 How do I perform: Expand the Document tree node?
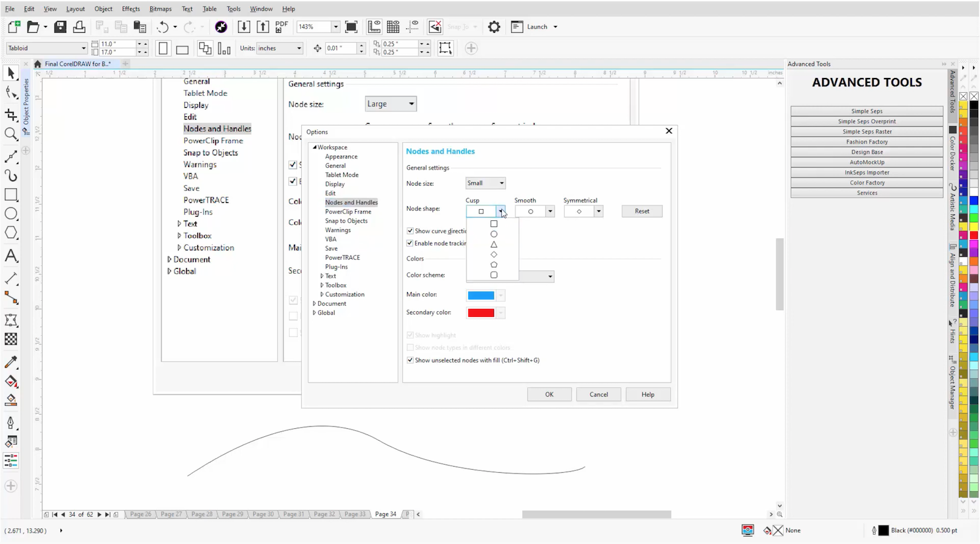click(314, 304)
